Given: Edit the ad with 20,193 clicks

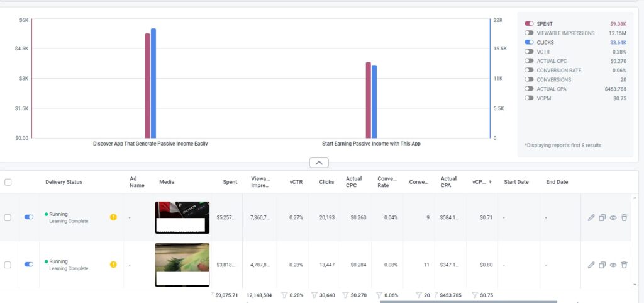Looking at the screenshot, I should coord(591,217).
